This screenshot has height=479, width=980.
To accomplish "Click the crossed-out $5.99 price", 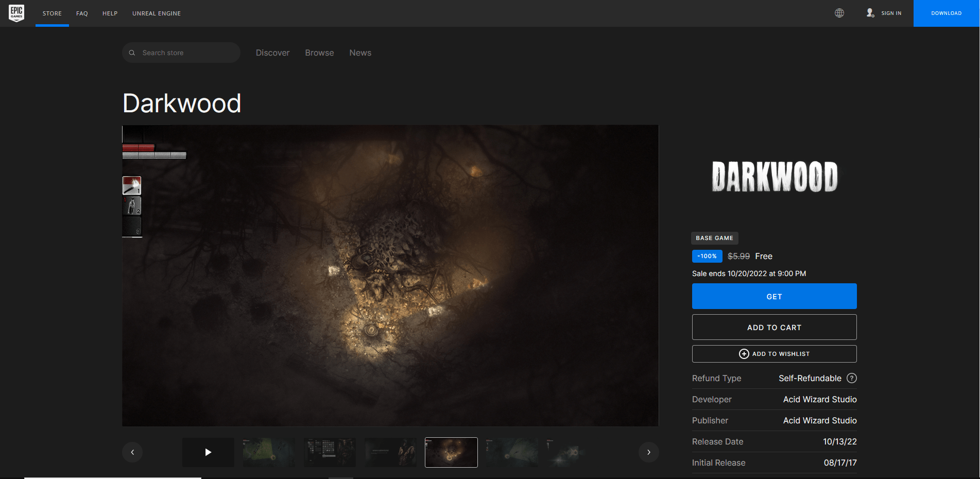I will 738,256.
